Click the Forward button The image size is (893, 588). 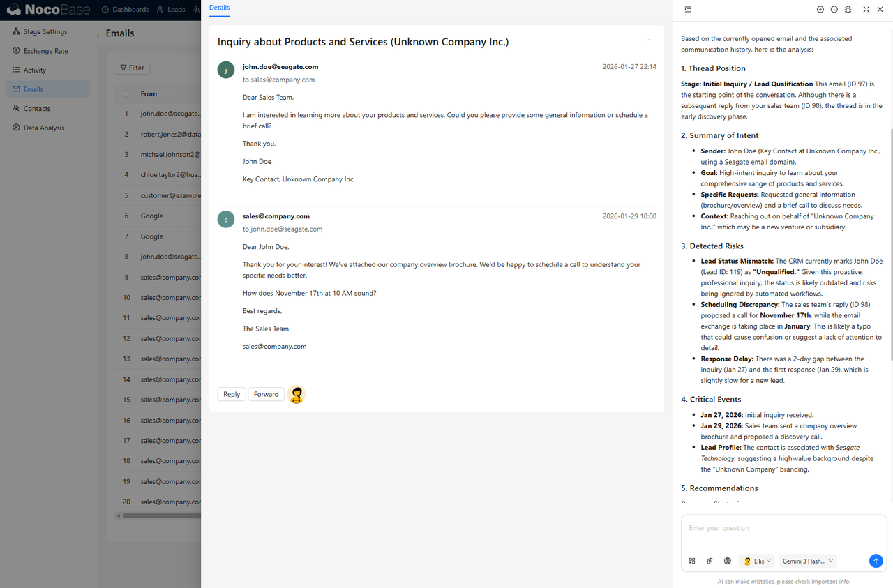tap(266, 395)
